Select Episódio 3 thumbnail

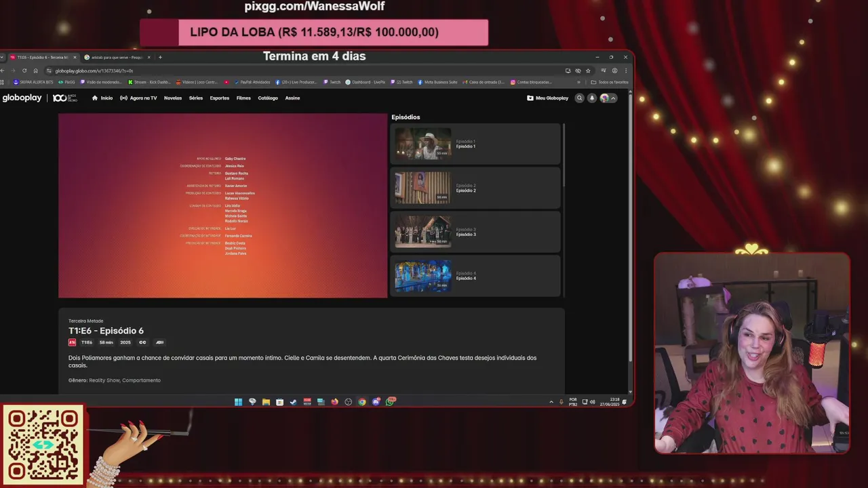423,232
